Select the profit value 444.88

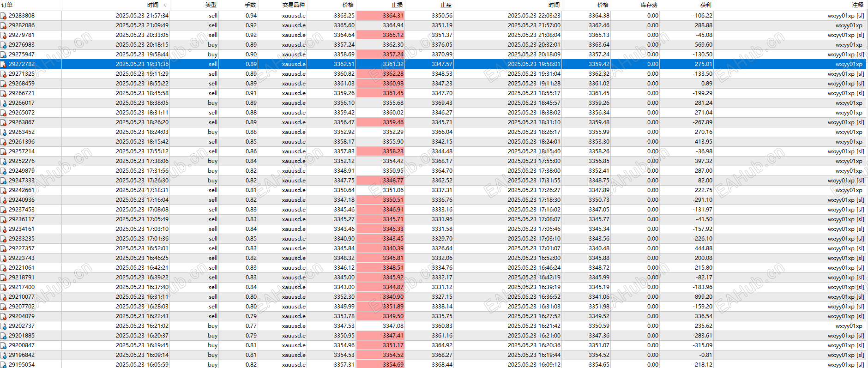click(x=704, y=248)
